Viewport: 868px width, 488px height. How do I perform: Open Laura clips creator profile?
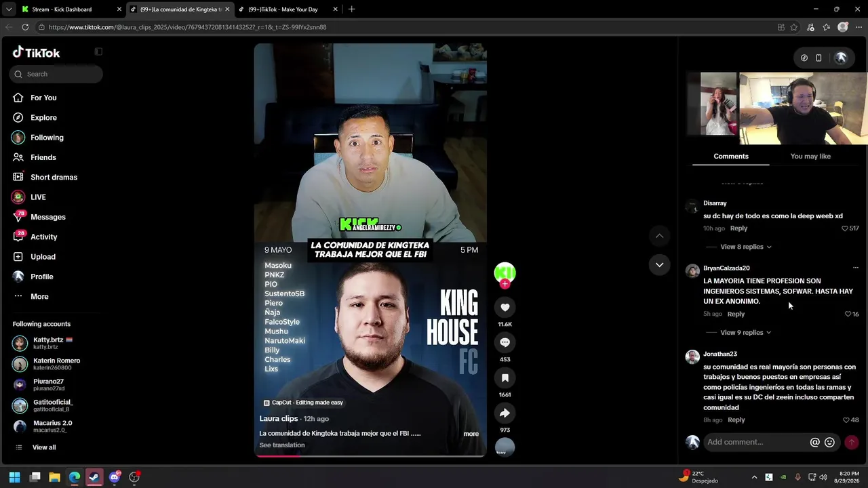pyautogui.click(x=279, y=419)
